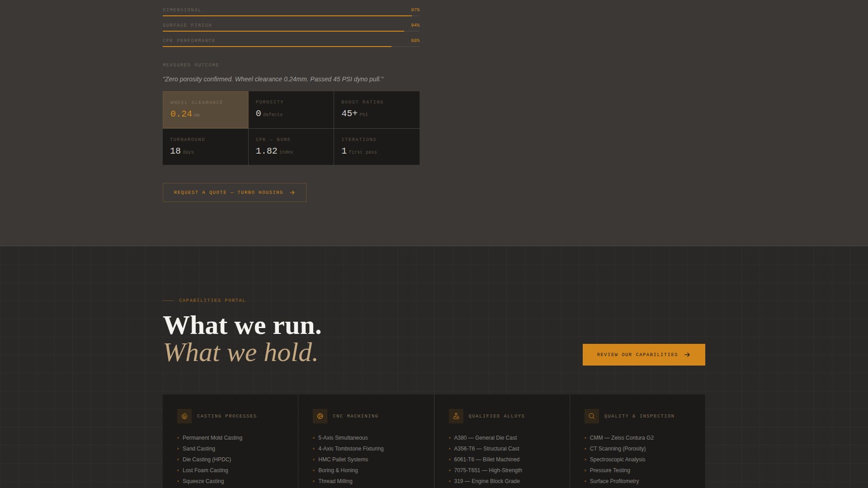The width and height of the screenshot is (868, 488).
Task: Click the Quality & Inspection magnifier icon
Action: click(591, 416)
